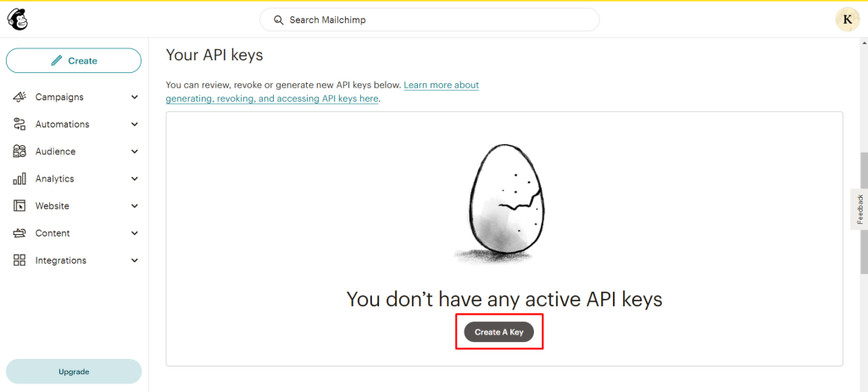Click the Upgrade button in sidebar
The height and width of the screenshot is (392, 868).
[x=74, y=372]
